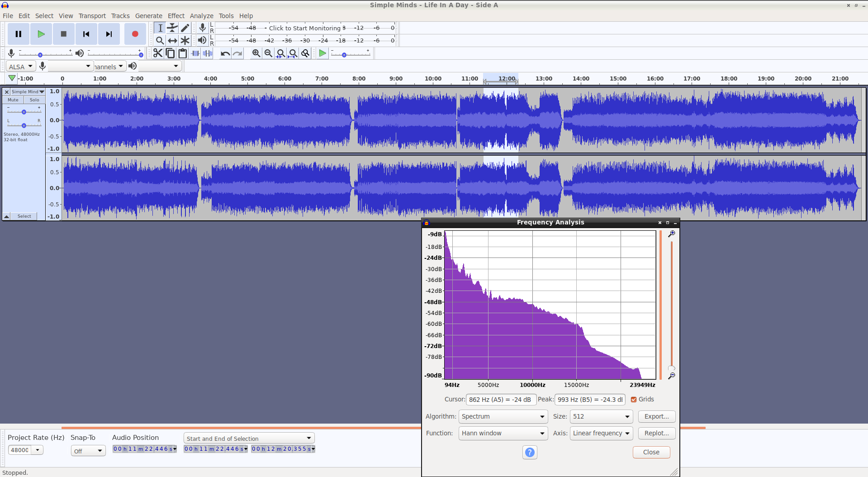
Task: Click Close in Frequency Analysis dialog
Action: pos(651,452)
